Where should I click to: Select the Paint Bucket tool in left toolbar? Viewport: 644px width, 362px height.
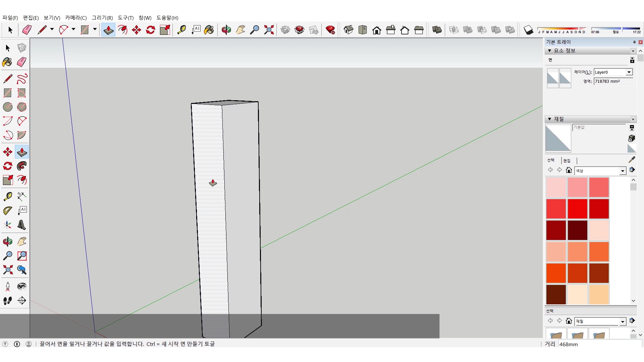pyautogui.click(x=7, y=62)
